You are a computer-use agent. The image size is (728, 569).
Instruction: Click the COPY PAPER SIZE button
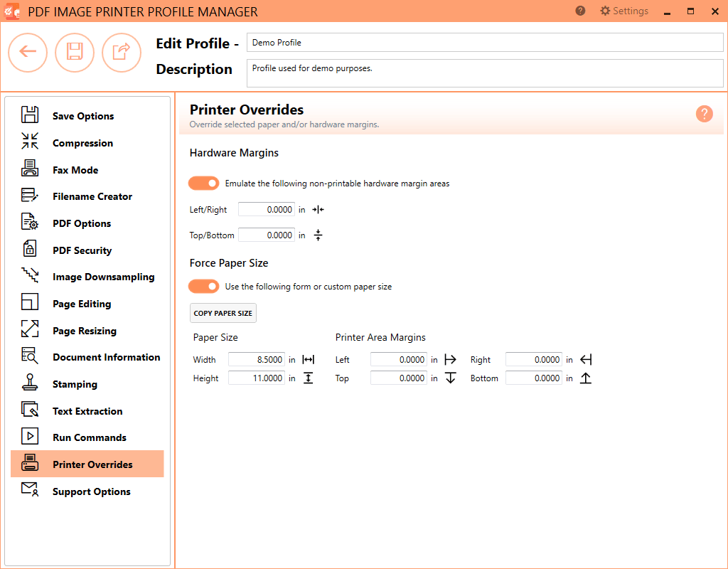click(x=223, y=313)
